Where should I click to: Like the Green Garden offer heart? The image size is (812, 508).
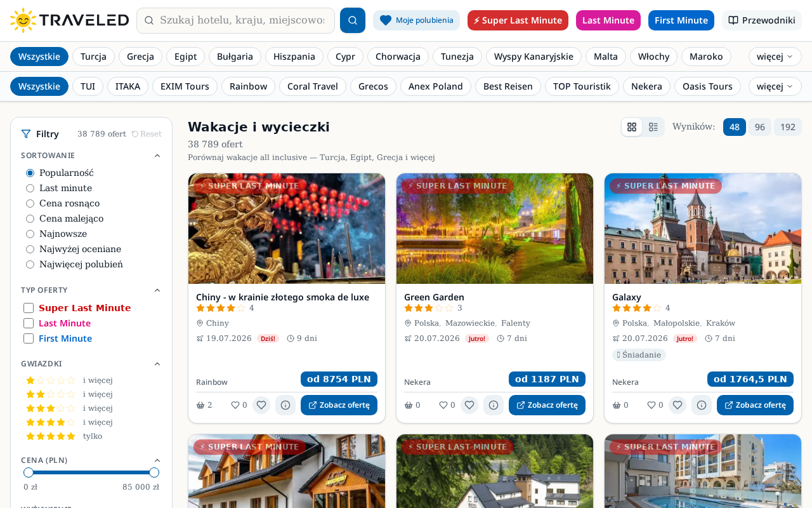click(x=469, y=405)
